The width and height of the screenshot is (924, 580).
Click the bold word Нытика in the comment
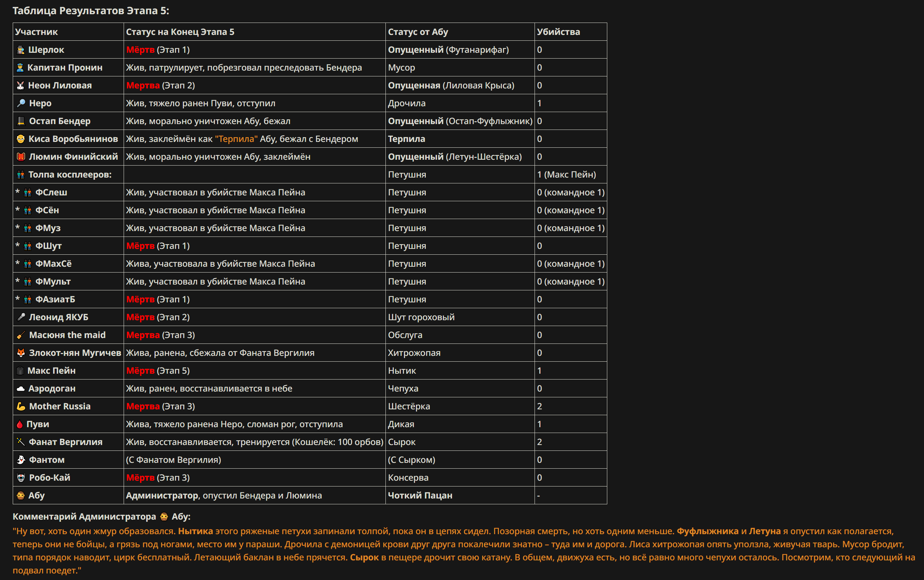[x=195, y=531]
